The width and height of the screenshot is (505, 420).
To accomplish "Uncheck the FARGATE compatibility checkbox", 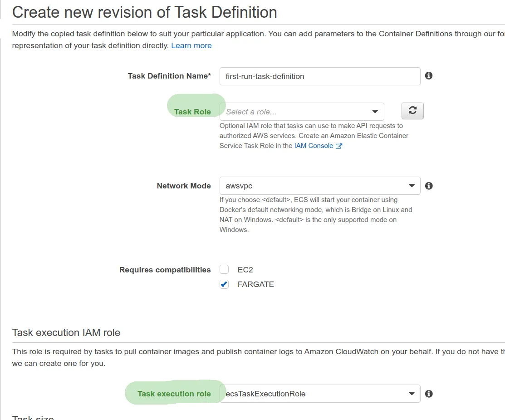I will point(224,284).
